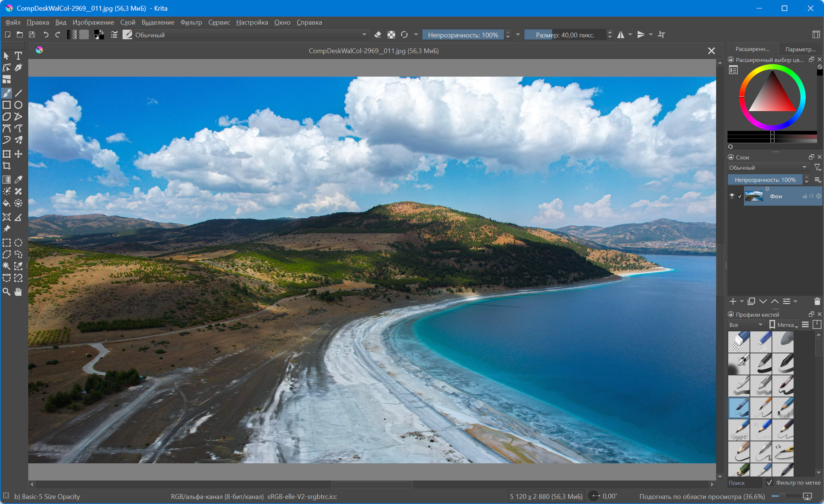The image size is (824, 504).
Task: Expand the arrow beside the toolbar opacity slider
Action: click(x=518, y=35)
